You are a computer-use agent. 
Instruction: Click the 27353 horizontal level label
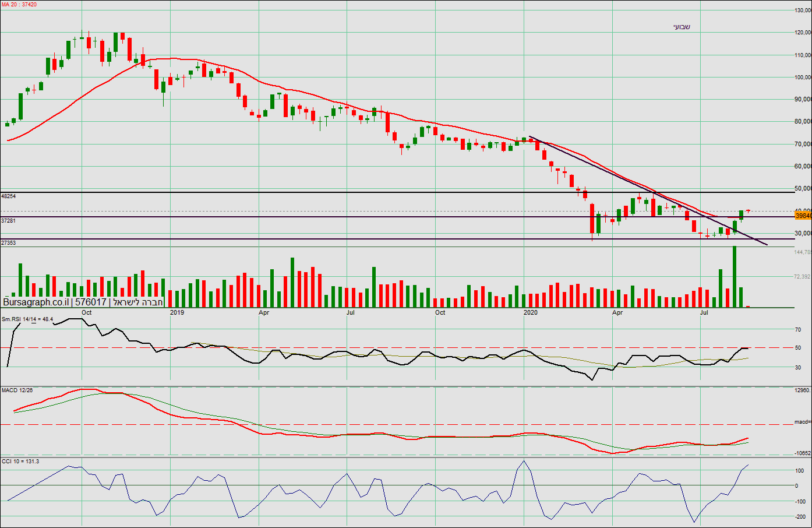tap(9, 243)
